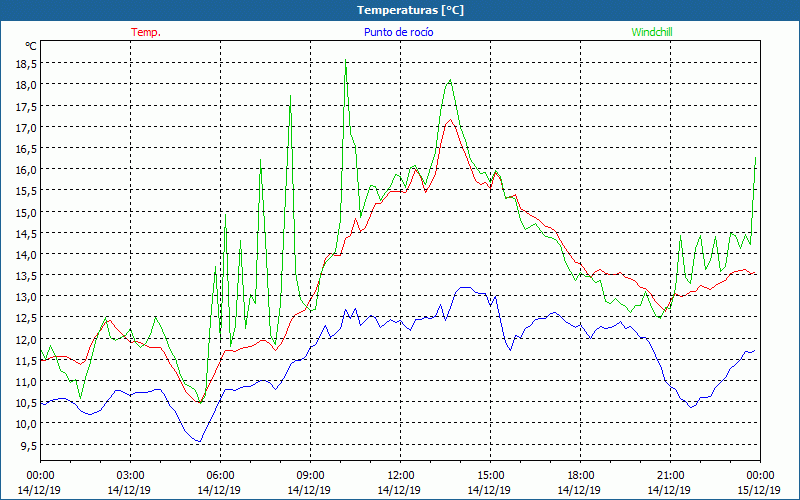The image size is (800, 500).
Task: Click the '18:00' time label
Action: click(x=580, y=476)
